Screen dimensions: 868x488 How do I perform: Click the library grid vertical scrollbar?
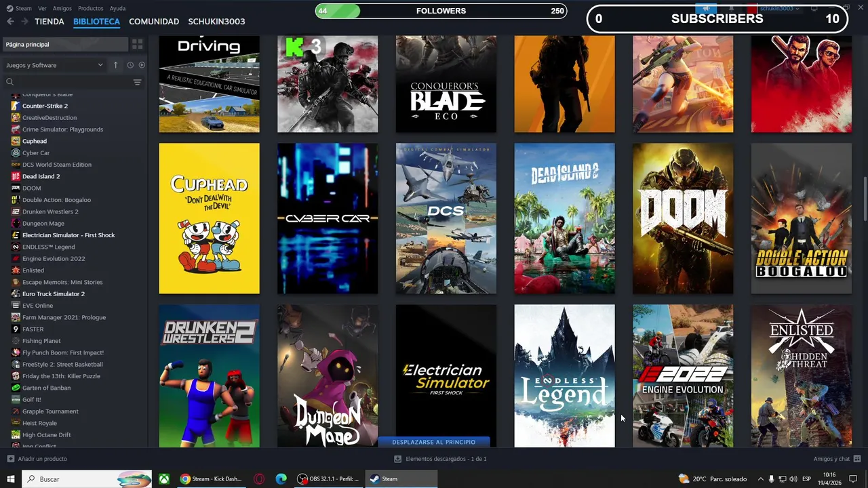[865, 198]
